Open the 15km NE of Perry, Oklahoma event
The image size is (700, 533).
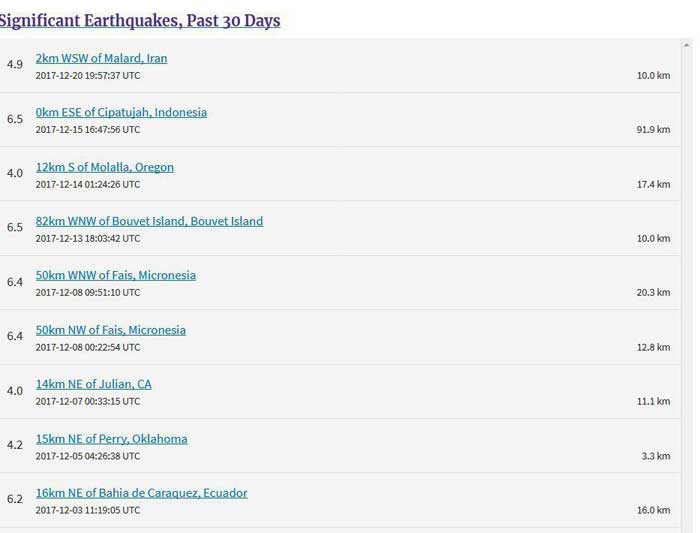coord(111,439)
